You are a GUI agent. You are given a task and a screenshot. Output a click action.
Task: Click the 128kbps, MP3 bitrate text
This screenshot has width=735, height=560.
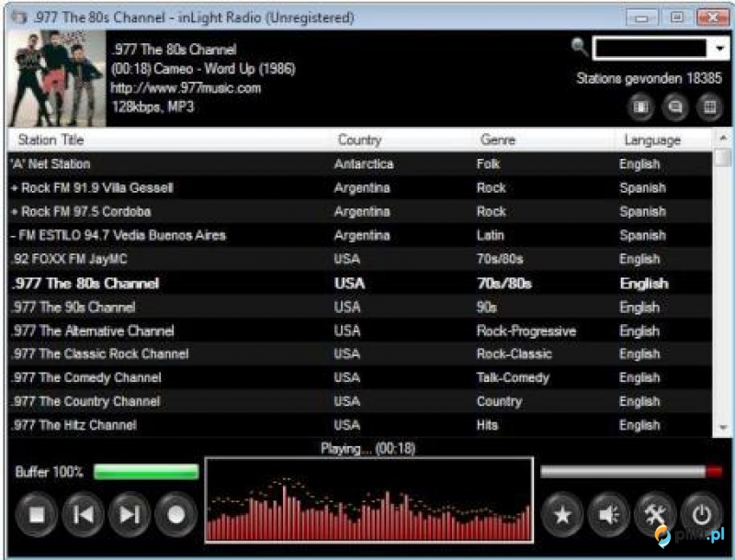(x=153, y=106)
